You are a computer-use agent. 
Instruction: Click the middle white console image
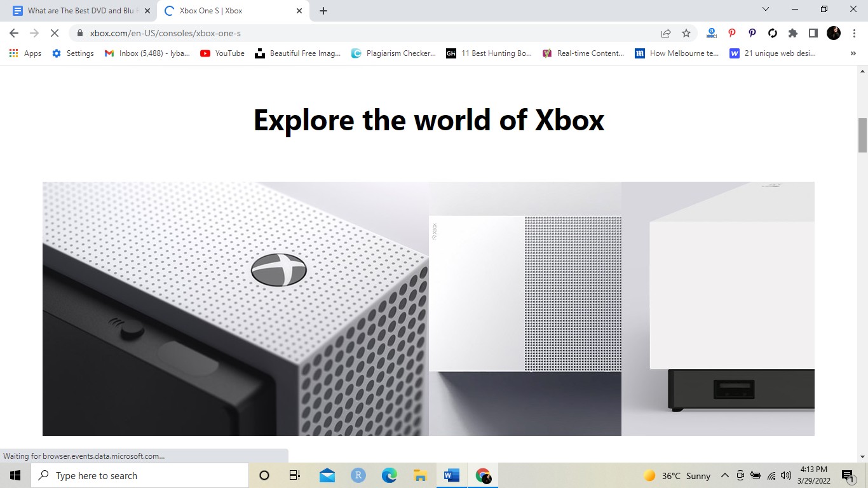point(525,309)
